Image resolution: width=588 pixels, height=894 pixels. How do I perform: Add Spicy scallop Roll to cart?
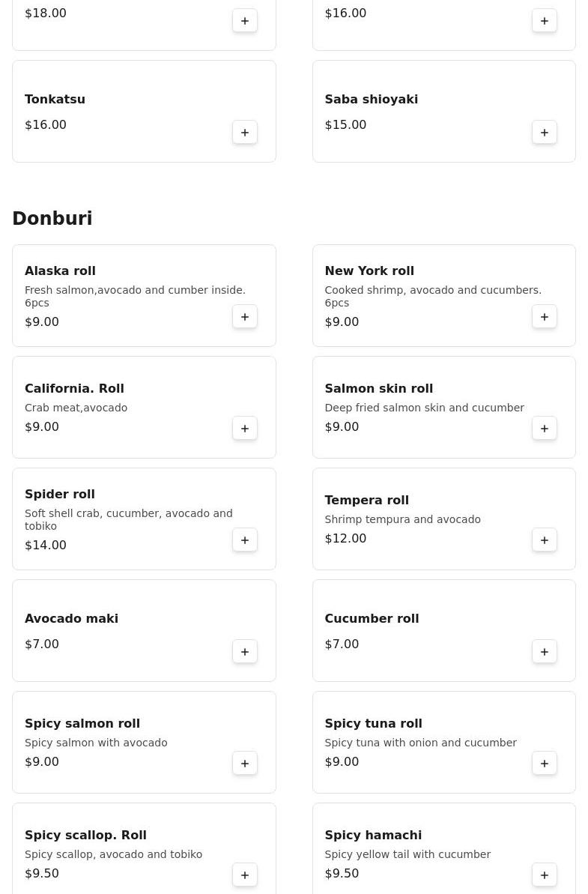pyautogui.click(x=245, y=875)
